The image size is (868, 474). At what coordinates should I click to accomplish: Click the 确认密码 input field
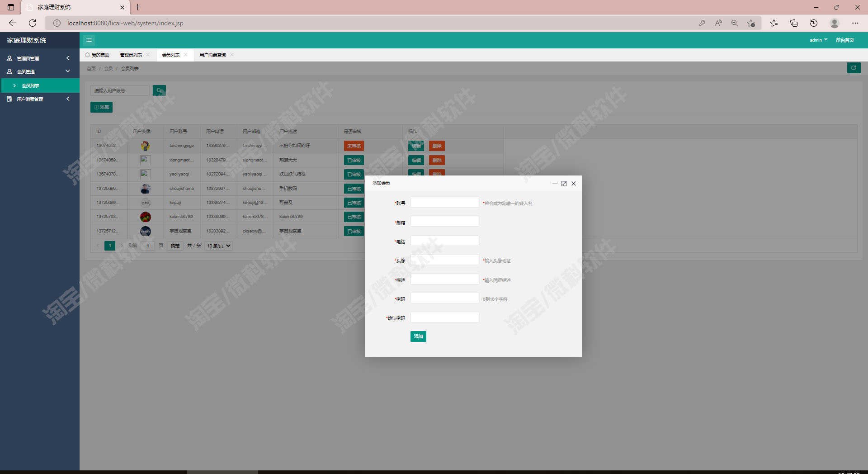(x=444, y=318)
